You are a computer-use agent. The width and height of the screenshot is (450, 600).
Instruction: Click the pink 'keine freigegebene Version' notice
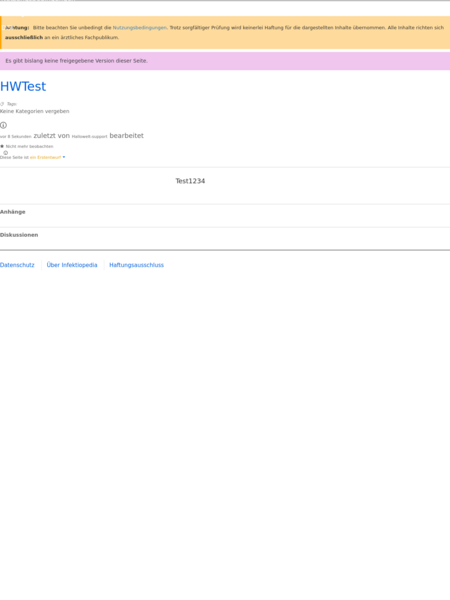point(225,61)
